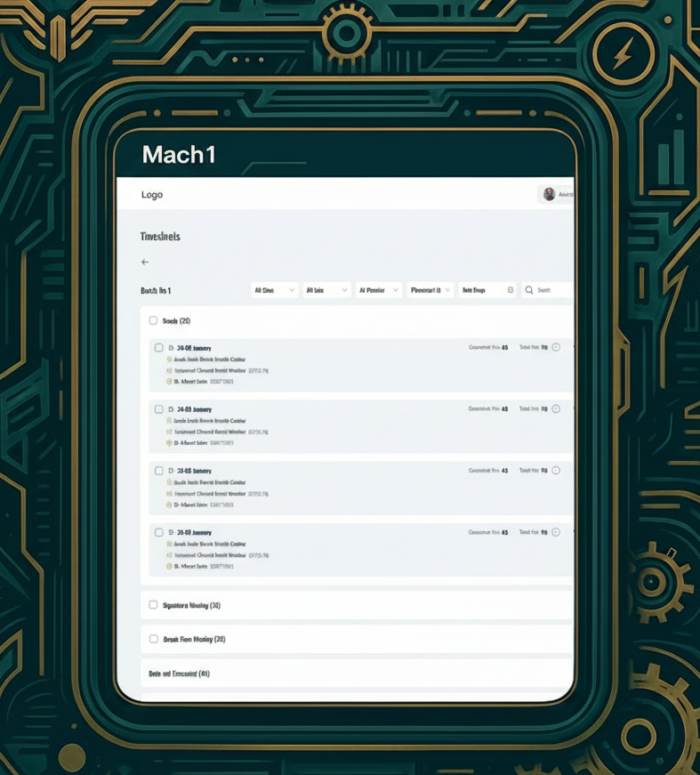Click the circled plus icon on the fourth card

pos(556,532)
